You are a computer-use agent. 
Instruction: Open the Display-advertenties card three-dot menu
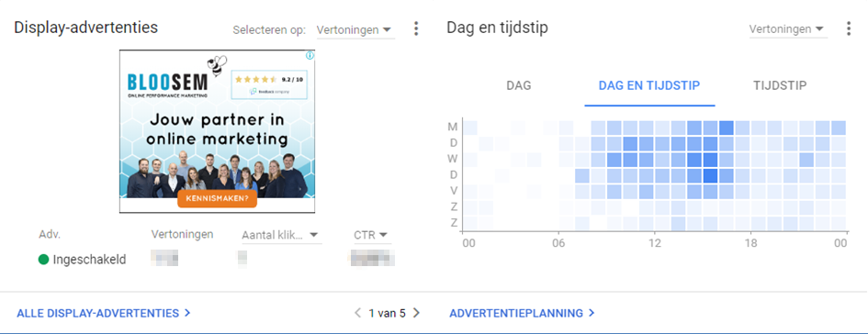[416, 28]
